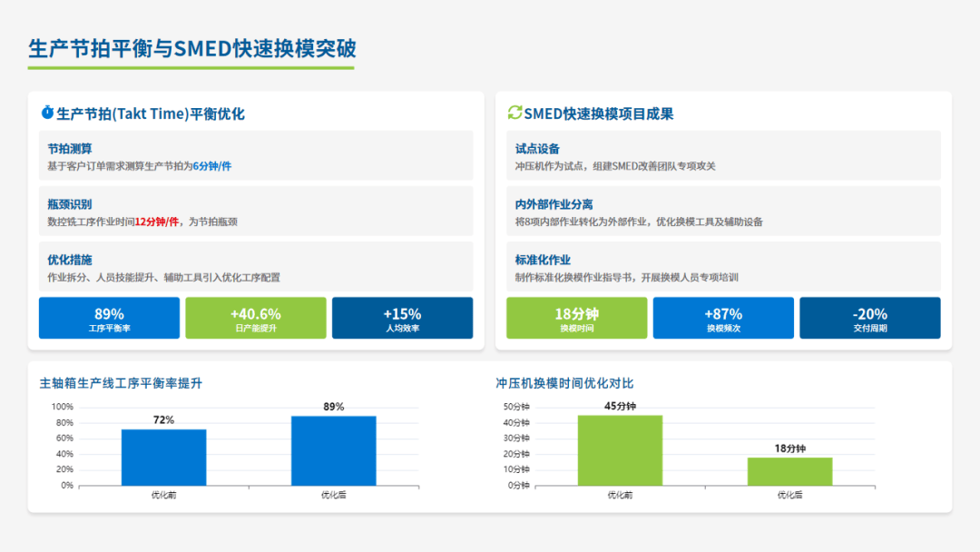Click the red 12分钟/件 highlighted text
980x552 pixels.
[x=157, y=222]
